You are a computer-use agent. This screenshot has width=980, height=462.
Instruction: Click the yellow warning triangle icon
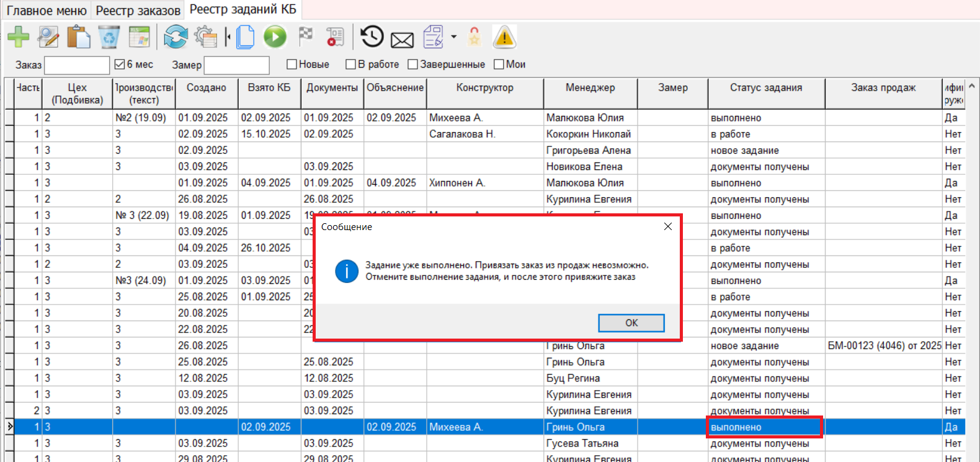point(504,37)
